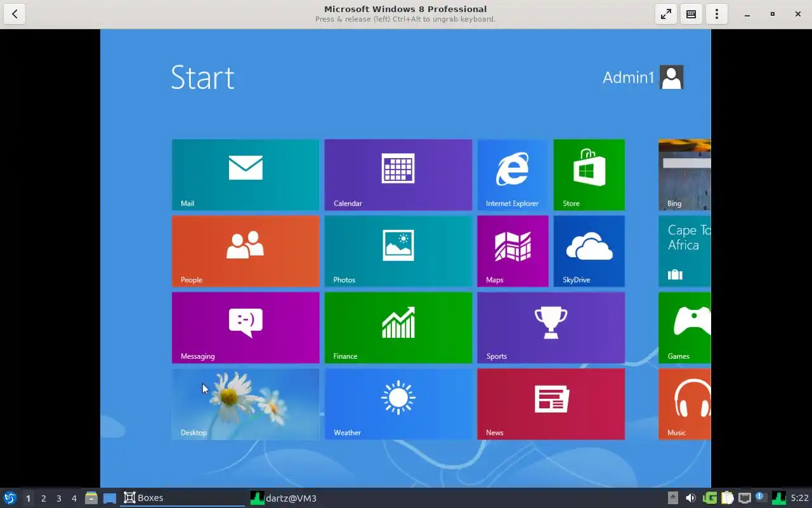This screenshot has height=508, width=812.
Task: Open the People tile
Action: point(246,251)
